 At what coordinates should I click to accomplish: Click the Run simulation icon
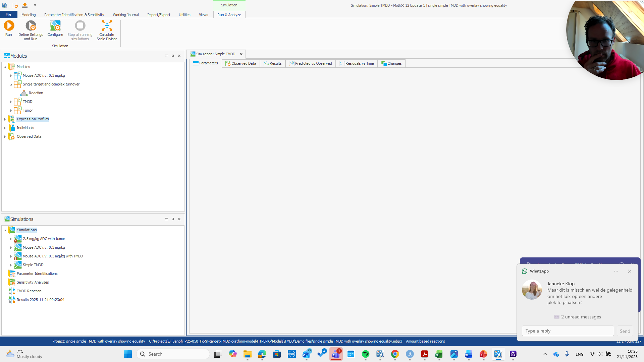[x=9, y=26]
